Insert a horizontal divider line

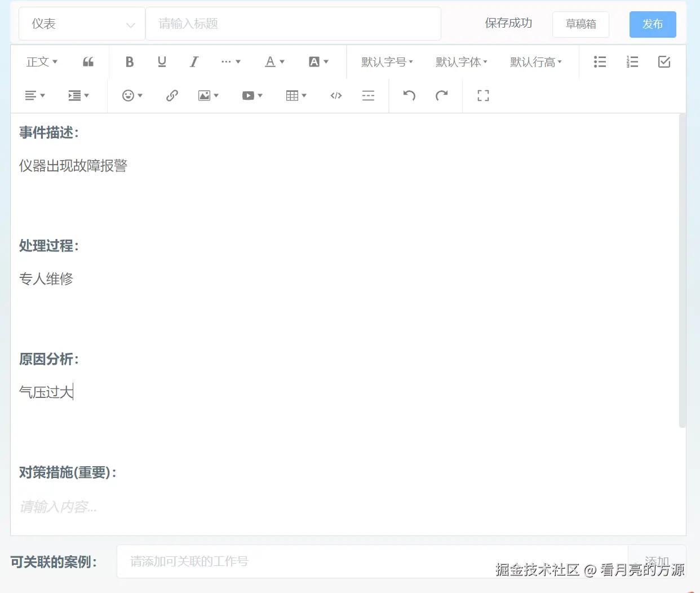tap(368, 96)
